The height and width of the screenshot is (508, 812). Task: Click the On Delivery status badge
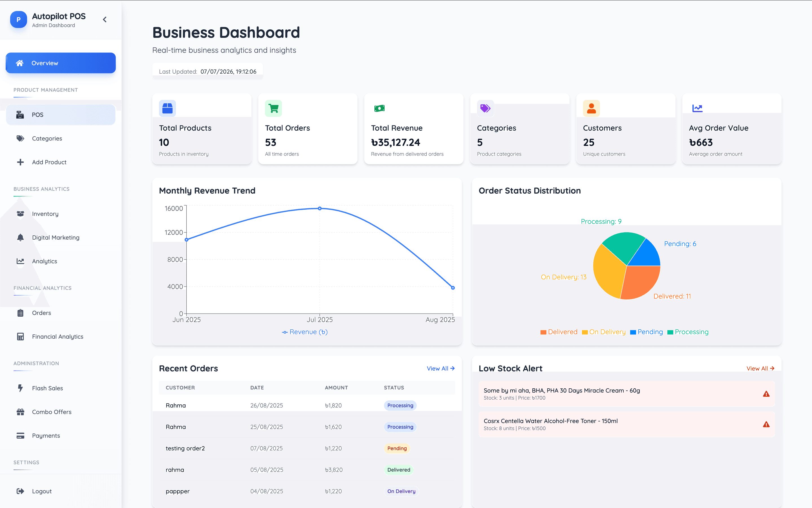pos(401,491)
